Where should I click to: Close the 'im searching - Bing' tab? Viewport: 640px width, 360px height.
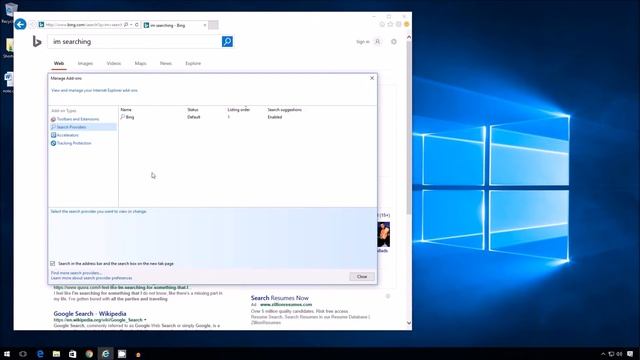pos(204,25)
